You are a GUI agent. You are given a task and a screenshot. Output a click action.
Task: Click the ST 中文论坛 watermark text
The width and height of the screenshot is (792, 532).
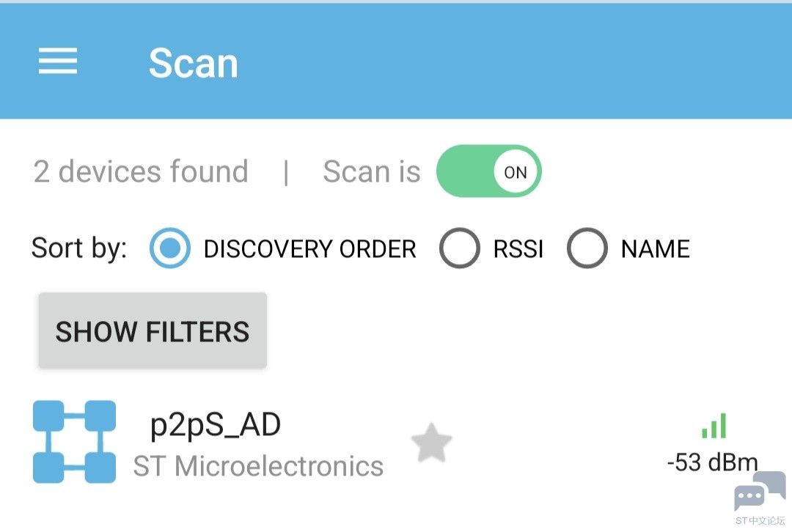coord(760,520)
